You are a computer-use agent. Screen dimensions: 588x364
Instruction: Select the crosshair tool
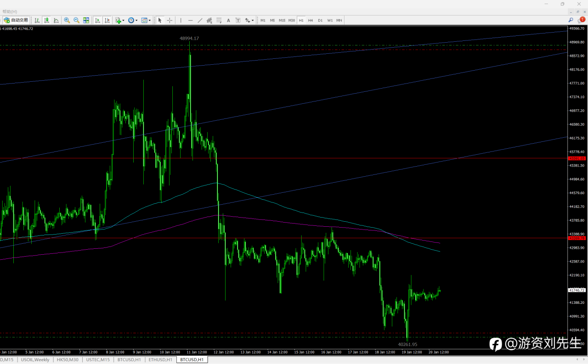point(170,20)
